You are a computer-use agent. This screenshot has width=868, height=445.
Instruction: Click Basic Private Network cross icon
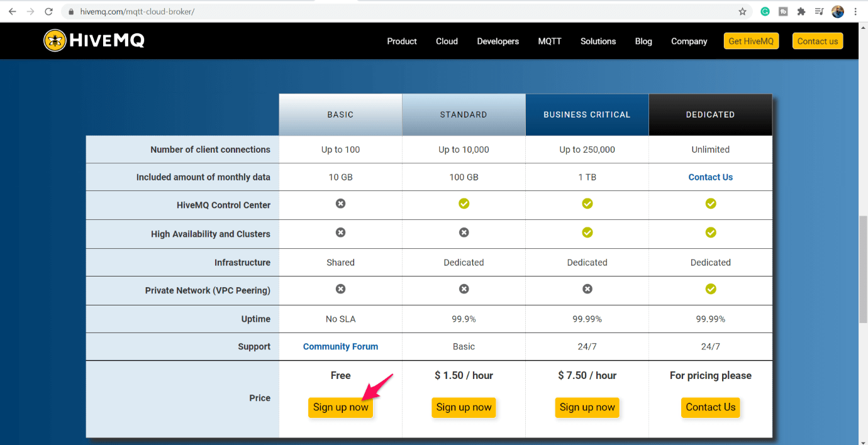340,289
